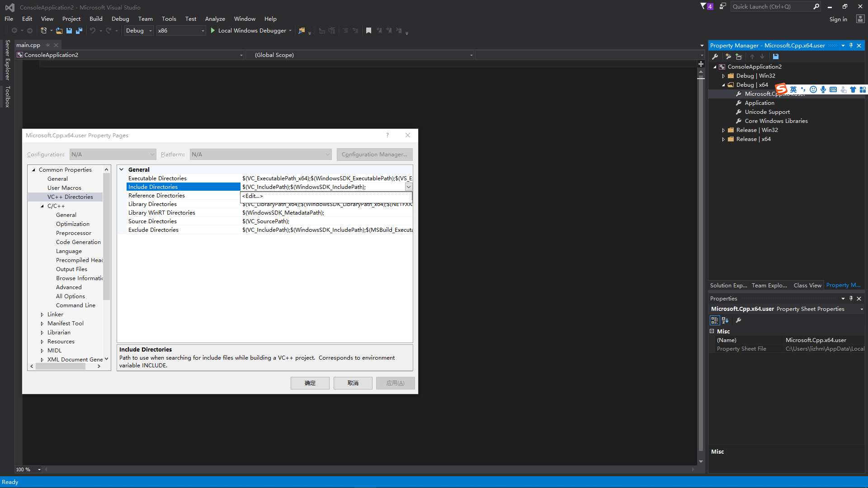Click the dialog help question mark button
The image size is (868, 488).
click(387, 135)
